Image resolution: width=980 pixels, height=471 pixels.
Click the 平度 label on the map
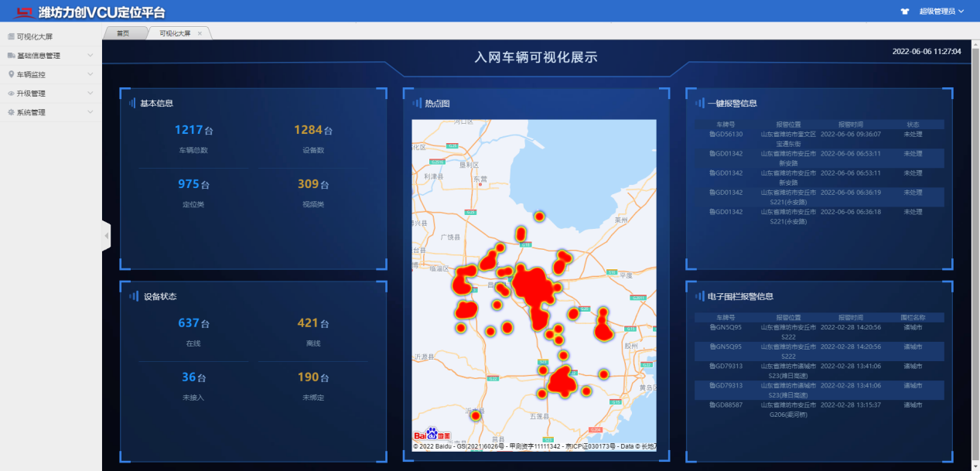pos(626,275)
